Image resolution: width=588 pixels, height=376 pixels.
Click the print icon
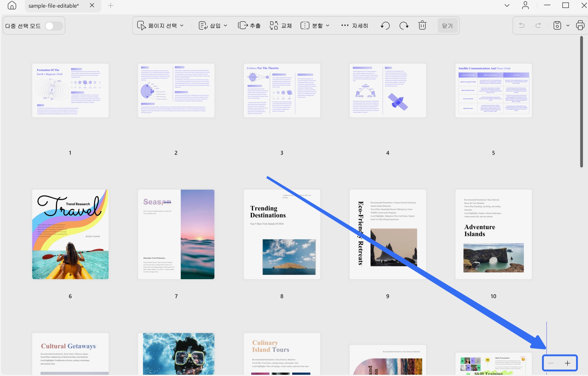pos(580,25)
